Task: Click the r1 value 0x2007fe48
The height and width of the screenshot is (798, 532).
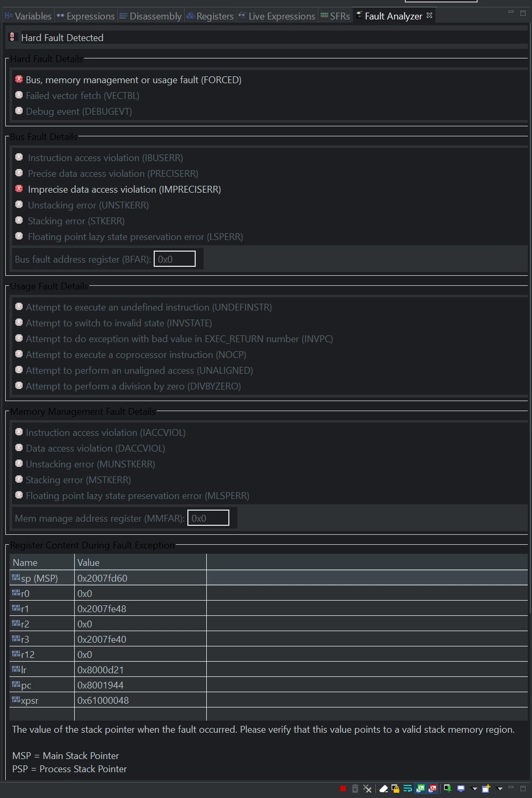Action: click(x=102, y=609)
